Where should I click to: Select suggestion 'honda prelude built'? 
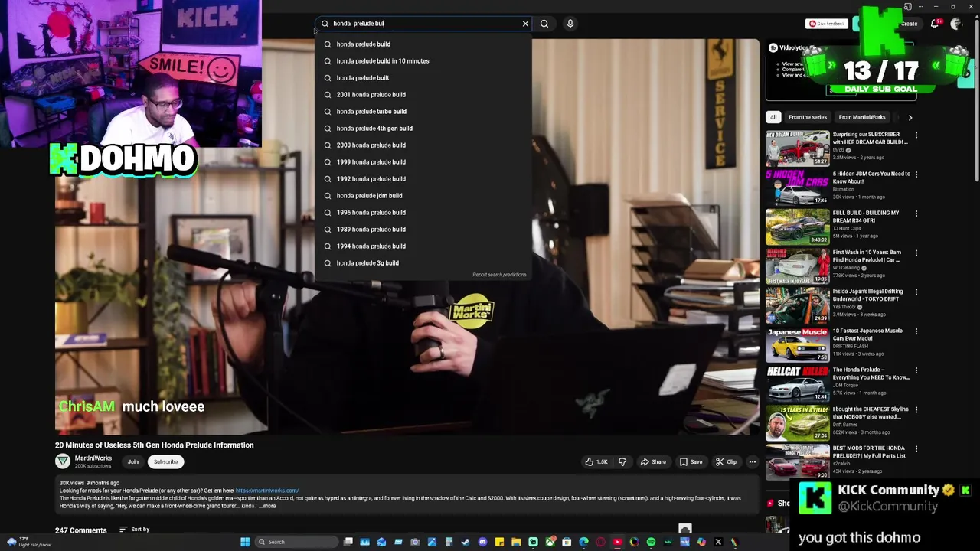tap(423, 78)
